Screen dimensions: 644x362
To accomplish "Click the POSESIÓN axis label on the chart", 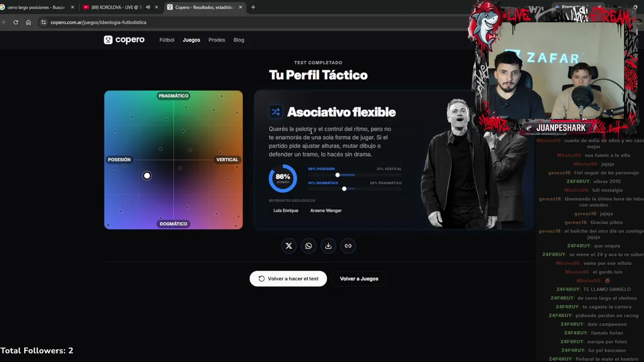I will 119,159.
